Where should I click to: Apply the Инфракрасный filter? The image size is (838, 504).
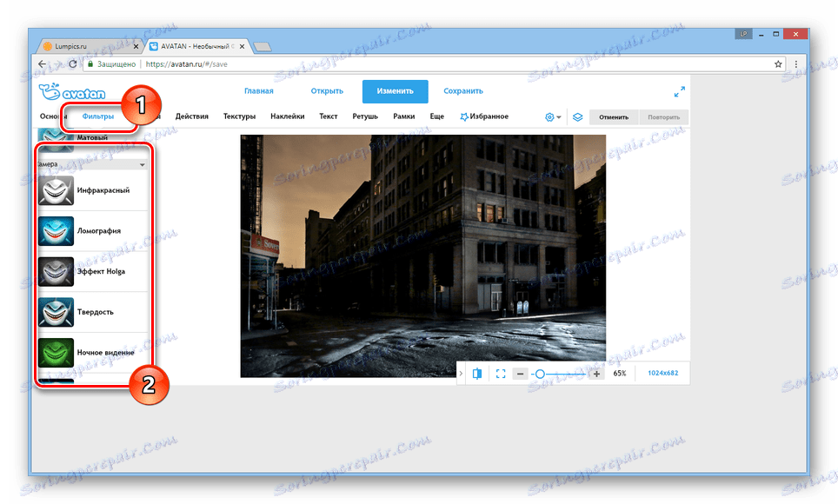93,190
